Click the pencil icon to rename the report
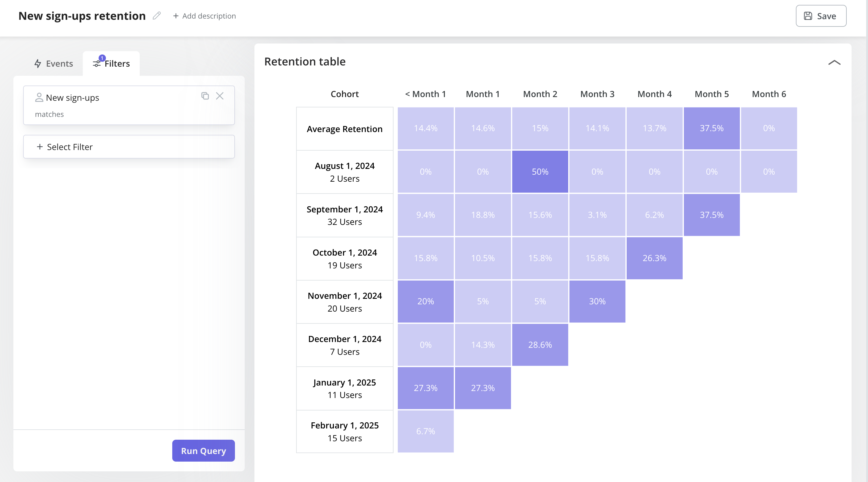This screenshot has height=482, width=868. click(156, 16)
